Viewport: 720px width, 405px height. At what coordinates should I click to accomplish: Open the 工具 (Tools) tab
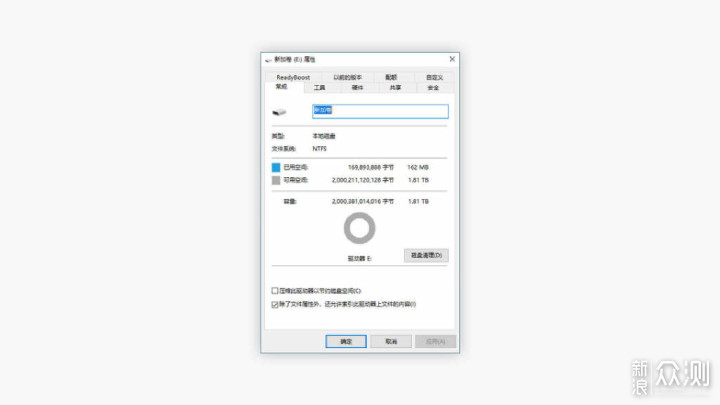coord(319,87)
